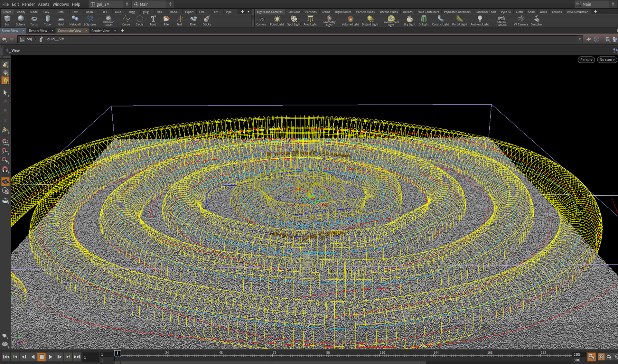The width and height of the screenshot is (618, 364).
Task: Select the L-System shelf tool
Action: (90, 21)
